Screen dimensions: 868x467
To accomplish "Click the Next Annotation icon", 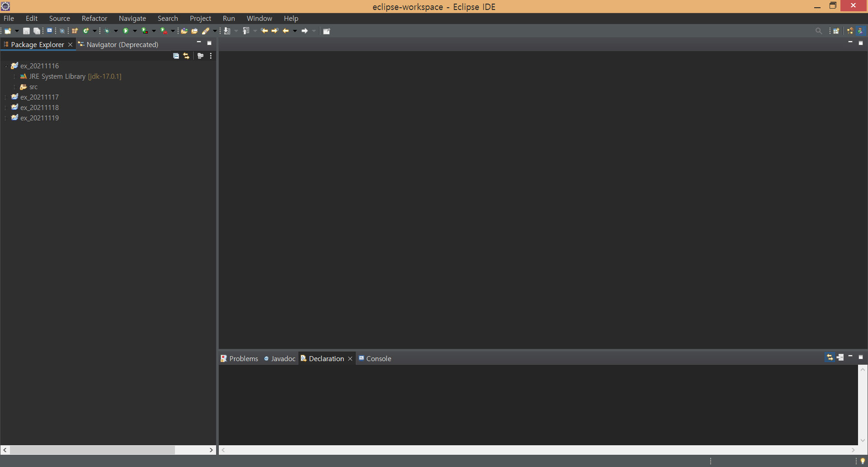I will point(227,31).
